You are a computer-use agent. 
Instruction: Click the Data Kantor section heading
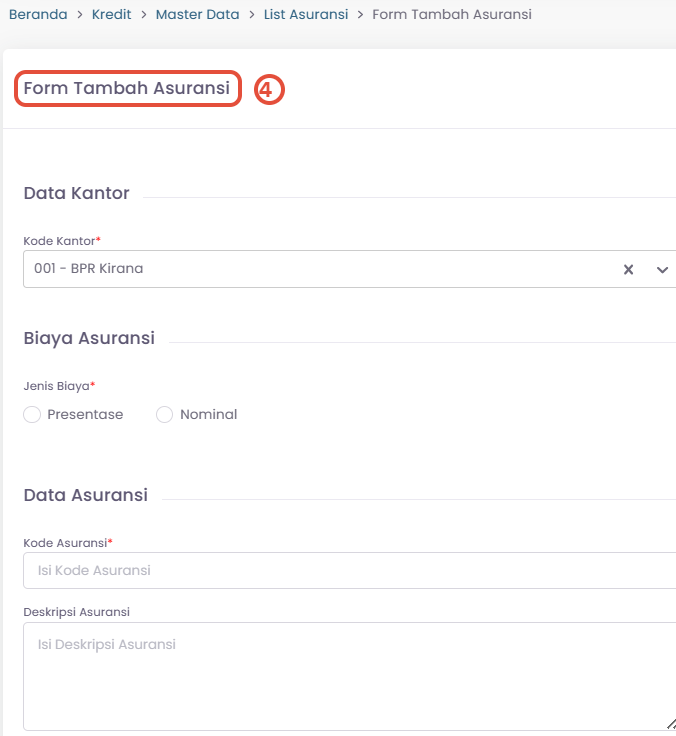(x=77, y=193)
